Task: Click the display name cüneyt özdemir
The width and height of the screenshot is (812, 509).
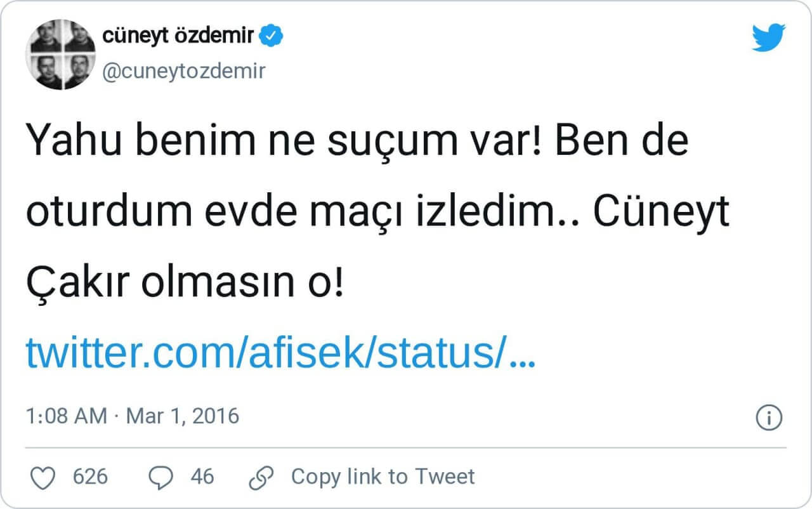Action: (x=178, y=37)
